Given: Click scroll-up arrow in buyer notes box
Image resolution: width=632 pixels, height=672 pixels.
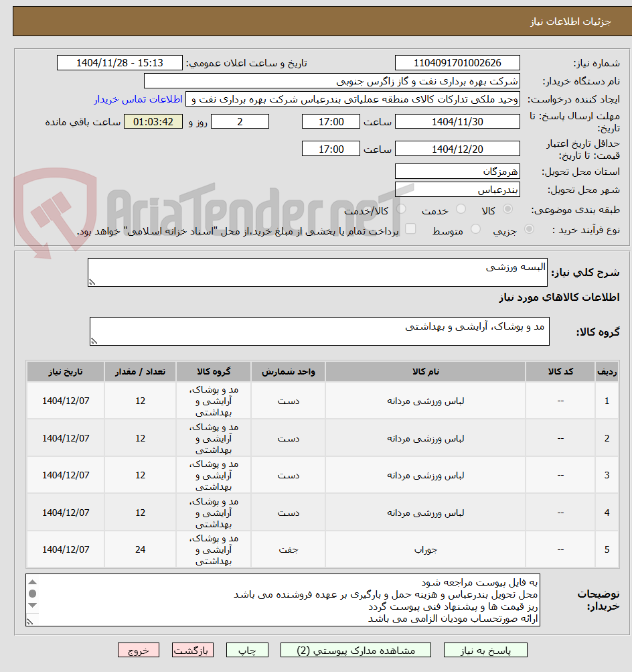Looking at the screenshot, I should (33, 582).
